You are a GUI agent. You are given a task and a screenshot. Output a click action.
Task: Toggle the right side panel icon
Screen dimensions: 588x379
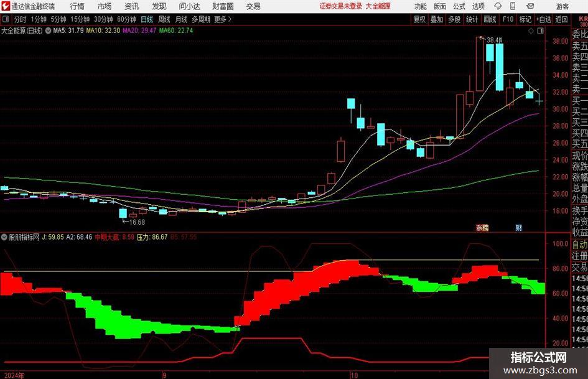tap(540, 31)
